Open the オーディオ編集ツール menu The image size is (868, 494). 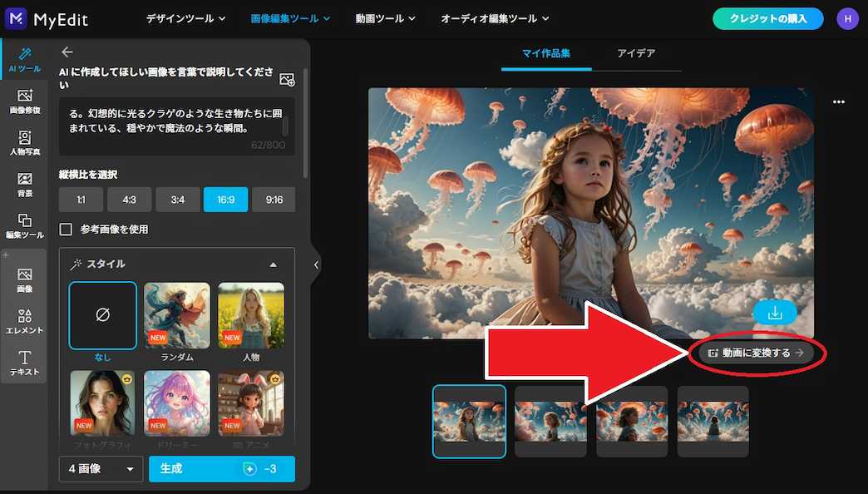click(x=495, y=17)
